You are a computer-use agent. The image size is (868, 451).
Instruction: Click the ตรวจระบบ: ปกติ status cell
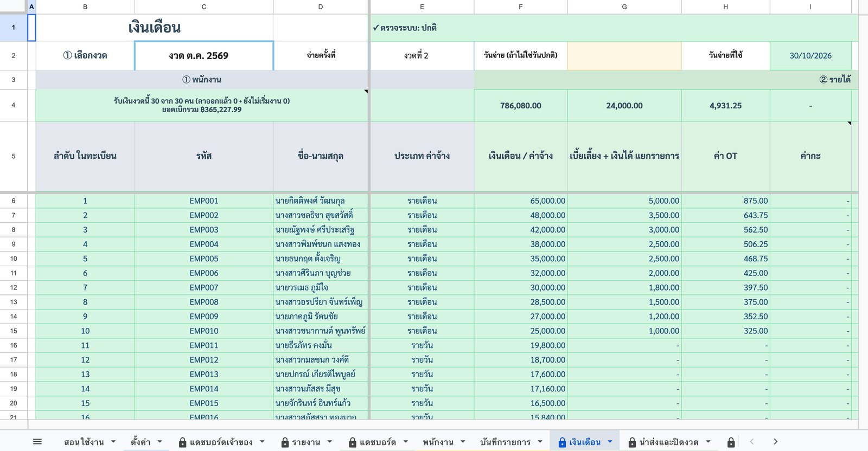coord(614,28)
